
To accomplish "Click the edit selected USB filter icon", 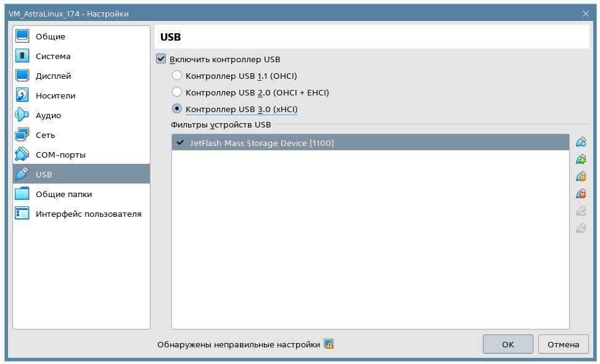I will tap(580, 177).
